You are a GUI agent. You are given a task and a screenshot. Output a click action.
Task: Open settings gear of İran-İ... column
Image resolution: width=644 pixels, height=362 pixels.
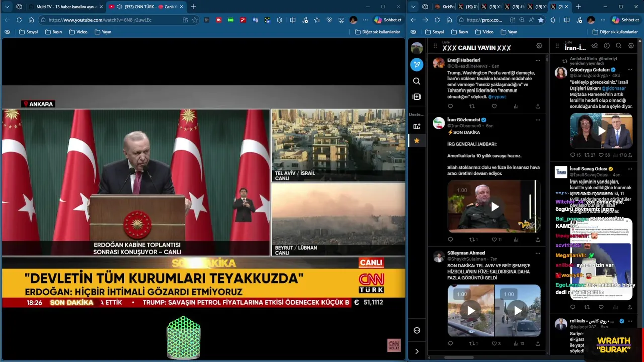tap(631, 46)
